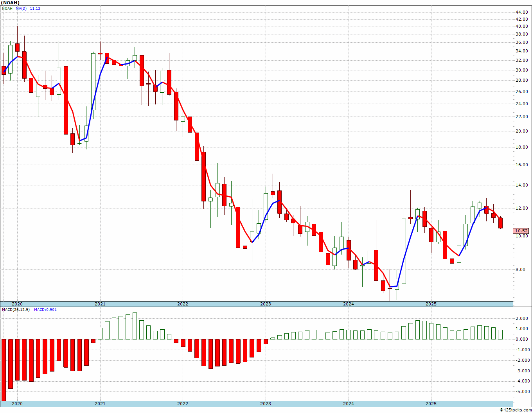The height and width of the screenshot is (413, 532).
Task: Click the 40.00 price axis label
Action: pos(521,27)
